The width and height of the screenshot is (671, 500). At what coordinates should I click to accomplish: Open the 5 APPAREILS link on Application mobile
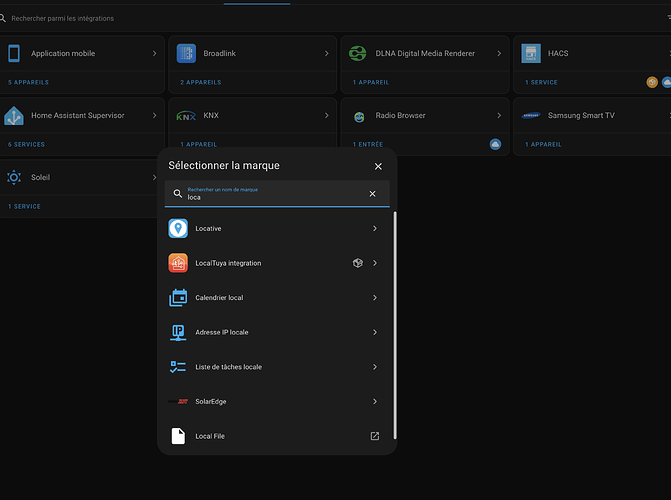pyautogui.click(x=28, y=82)
